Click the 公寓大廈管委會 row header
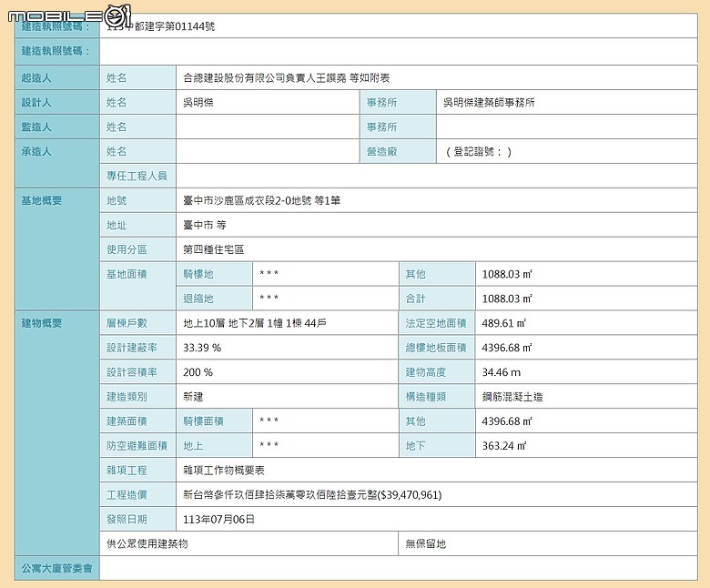 tap(57, 568)
